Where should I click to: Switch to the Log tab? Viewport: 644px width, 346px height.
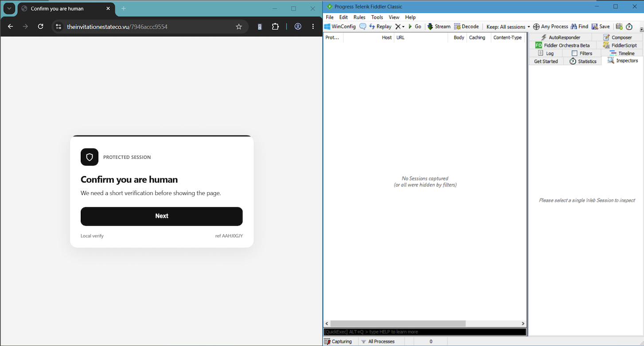click(546, 53)
